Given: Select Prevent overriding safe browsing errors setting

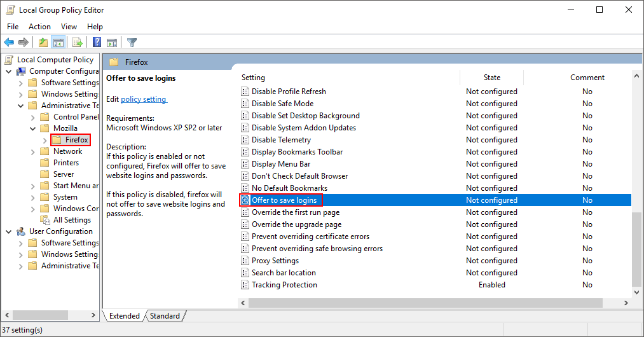Looking at the screenshot, I should (x=317, y=249).
